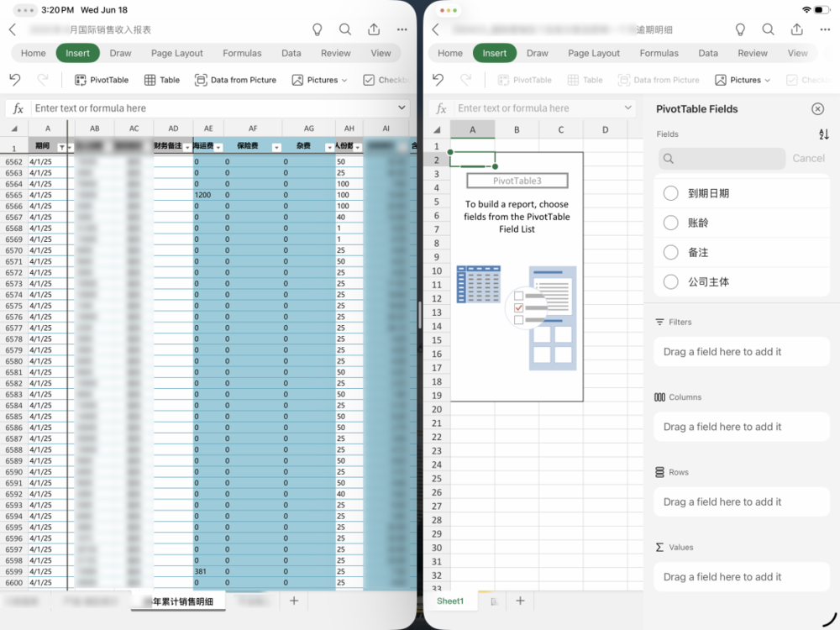This screenshot has width=840, height=630.
Task: Open filter dropdown on 保险费 column
Action: 276,148
